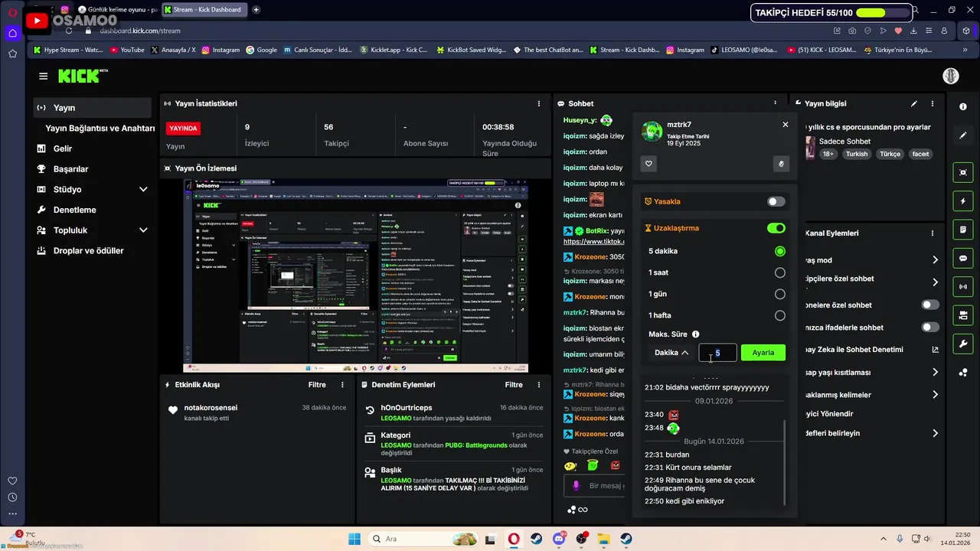Expand the Topluluk sidebar section
980x551 pixels.
143,230
